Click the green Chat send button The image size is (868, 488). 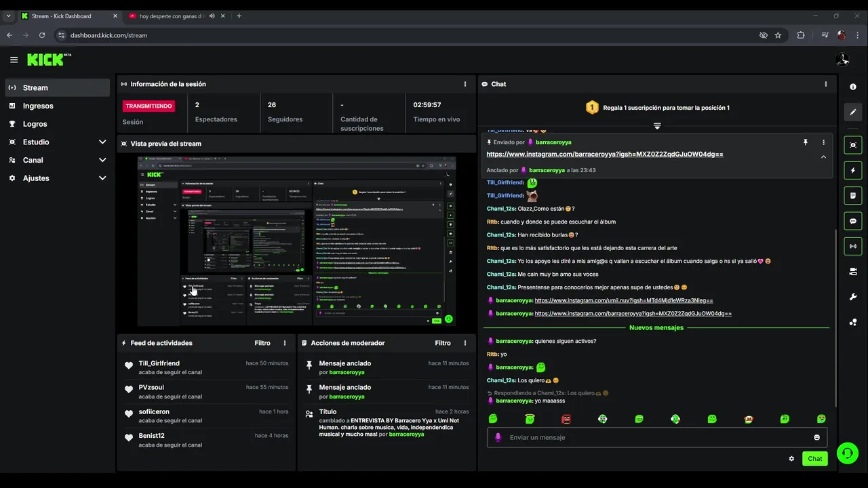(814, 459)
